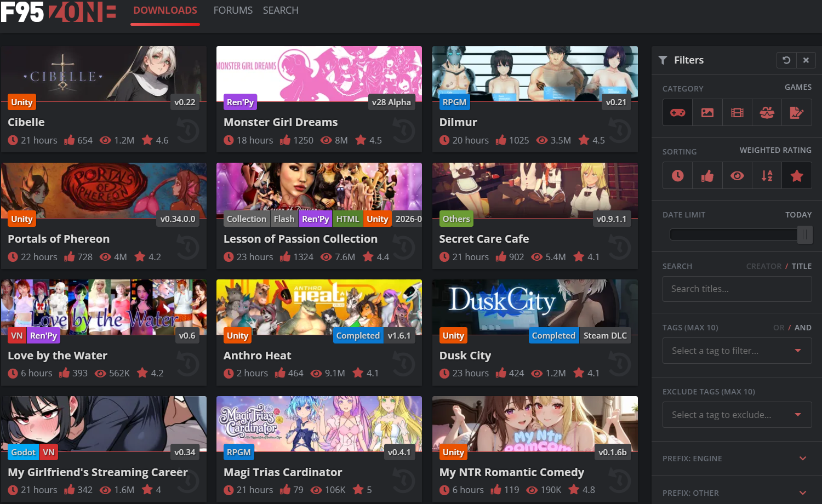Switch search mode to Title
Image resolution: width=822 pixels, height=504 pixels.
[802, 266]
